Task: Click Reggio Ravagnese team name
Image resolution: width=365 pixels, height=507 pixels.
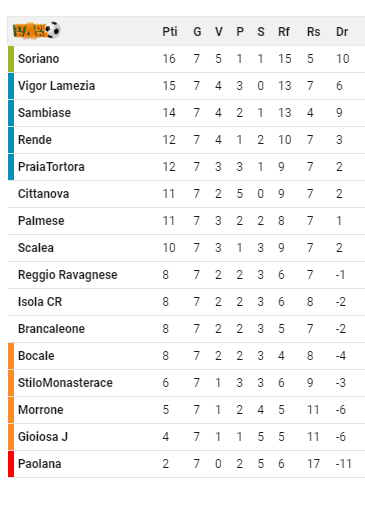Action: (x=68, y=275)
